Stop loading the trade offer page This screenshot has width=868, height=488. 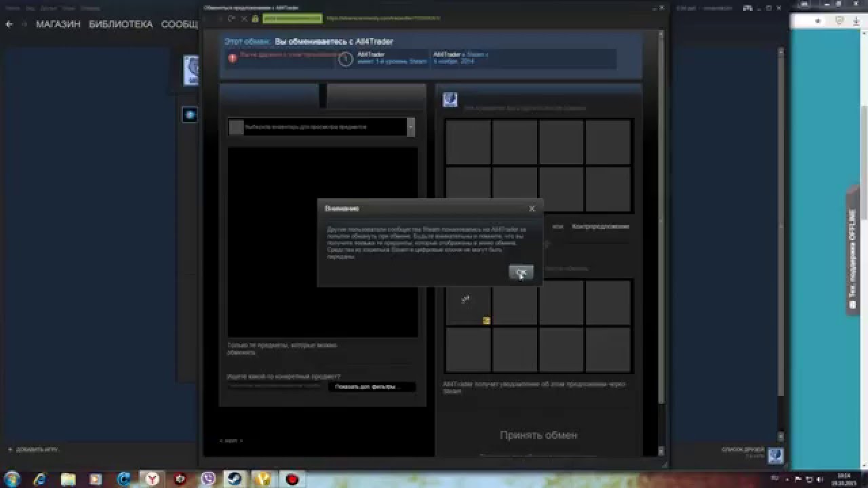pos(244,18)
